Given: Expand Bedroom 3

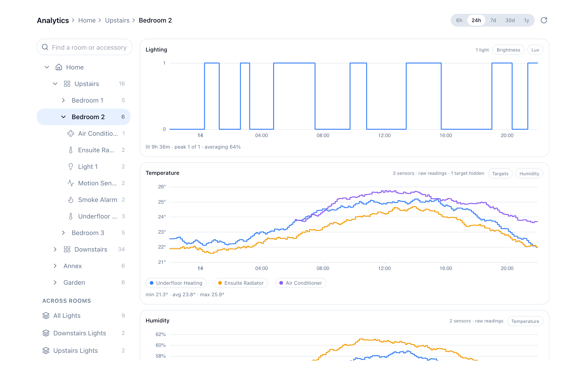Looking at the screenshot, I should [x=63, y=233].
